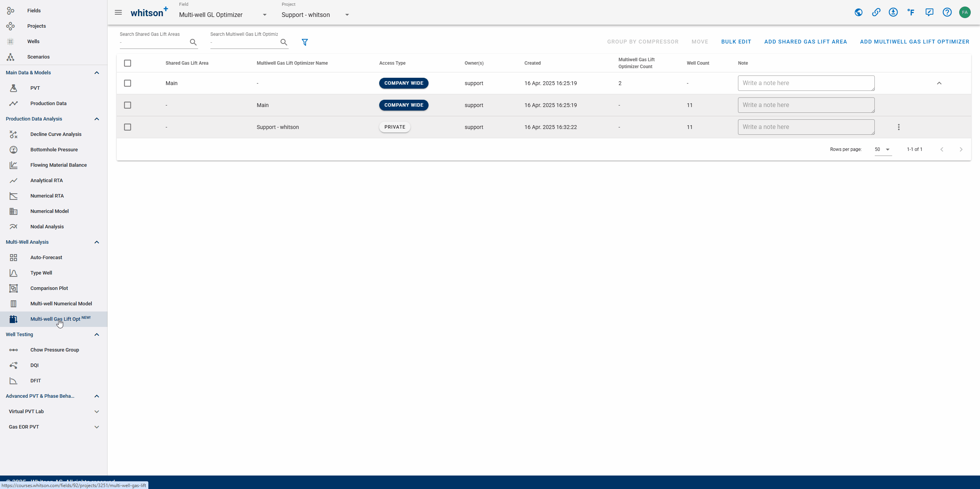Click the Chow Pressure Group icon
Image resolution: width=980 pixels, height=489 pixels.
[13, 350]
